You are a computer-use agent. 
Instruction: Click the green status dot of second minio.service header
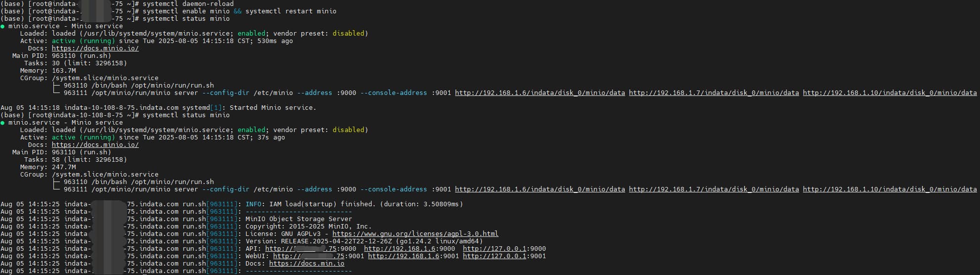pyautogui.click(x=2, y=123)
